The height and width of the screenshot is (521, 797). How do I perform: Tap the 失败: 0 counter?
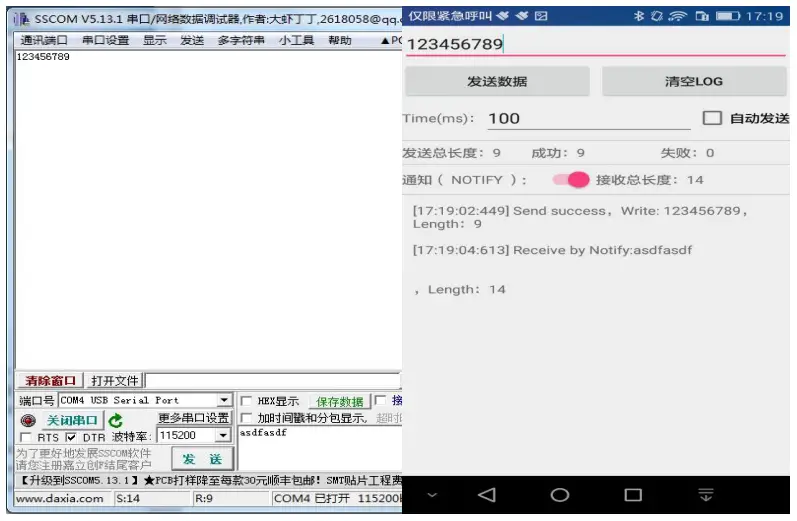coord(687,153)
